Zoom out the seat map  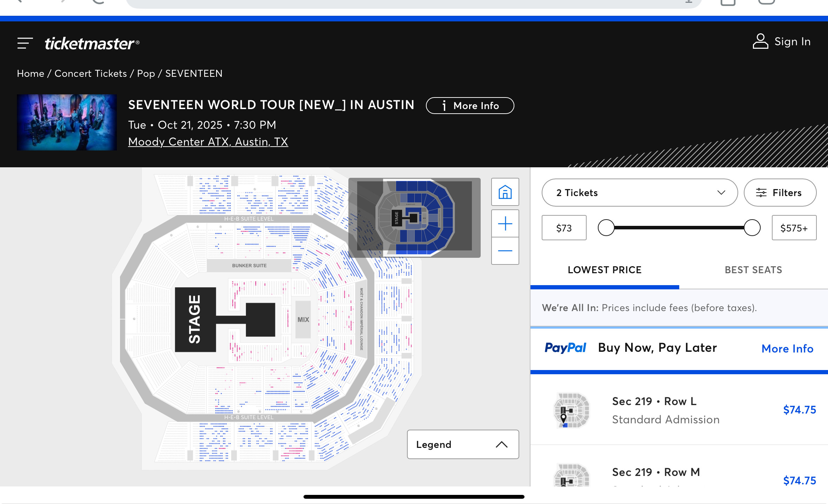505,251
